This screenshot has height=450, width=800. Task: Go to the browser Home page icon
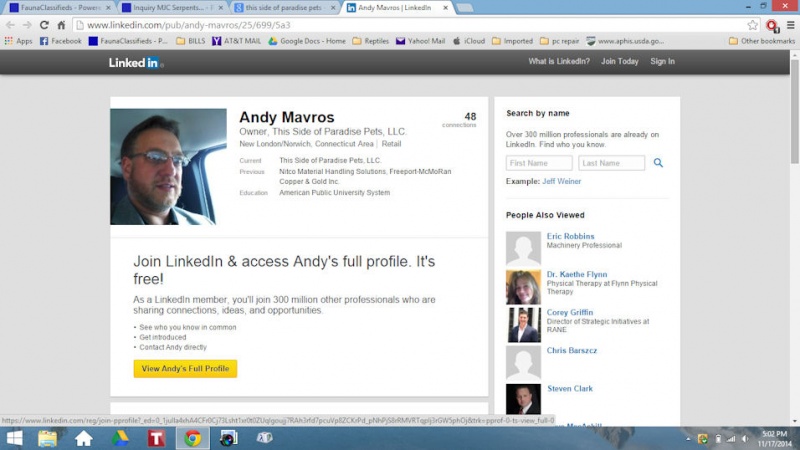[x=61, y=25]
